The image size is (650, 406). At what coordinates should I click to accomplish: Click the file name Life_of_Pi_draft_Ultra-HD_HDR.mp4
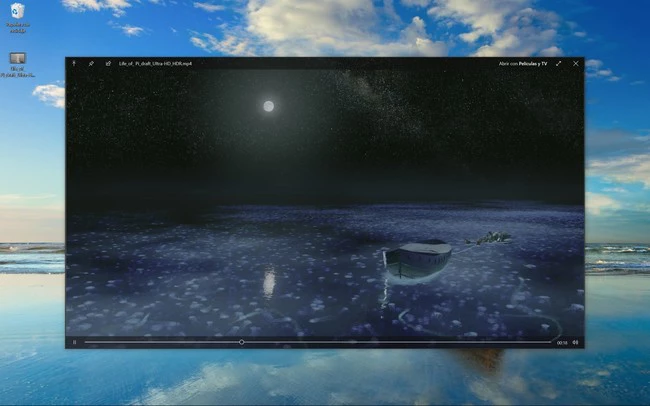click(155, 63)
